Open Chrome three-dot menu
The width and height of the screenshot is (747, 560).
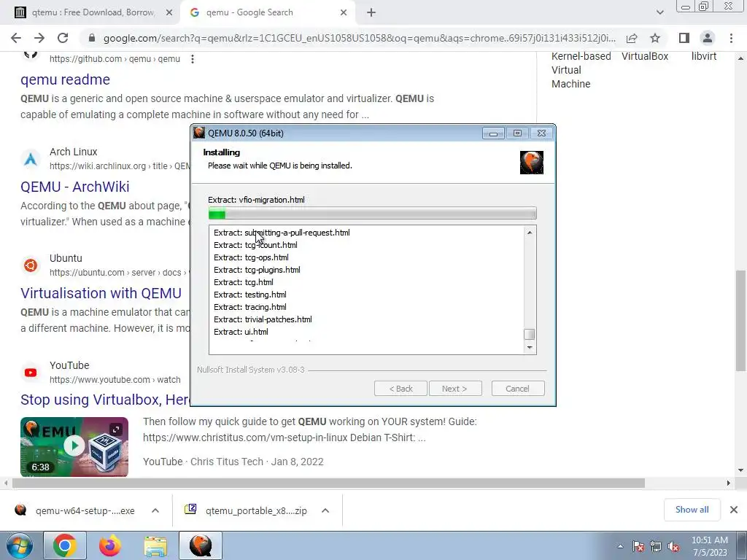pos(731,38)
